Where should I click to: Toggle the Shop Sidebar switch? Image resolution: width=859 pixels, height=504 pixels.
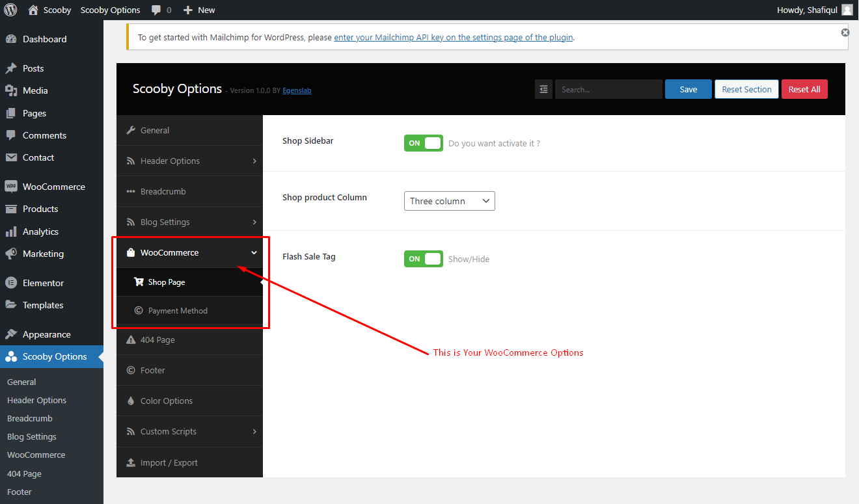pos(424,143)
